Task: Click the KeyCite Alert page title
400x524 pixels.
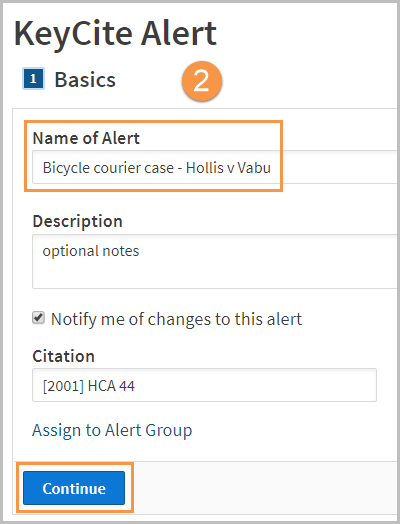Action: [115, 33]
